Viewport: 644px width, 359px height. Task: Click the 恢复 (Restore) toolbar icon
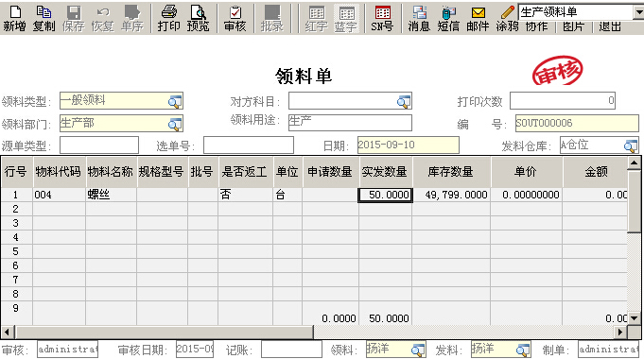(x=103, y=19)
